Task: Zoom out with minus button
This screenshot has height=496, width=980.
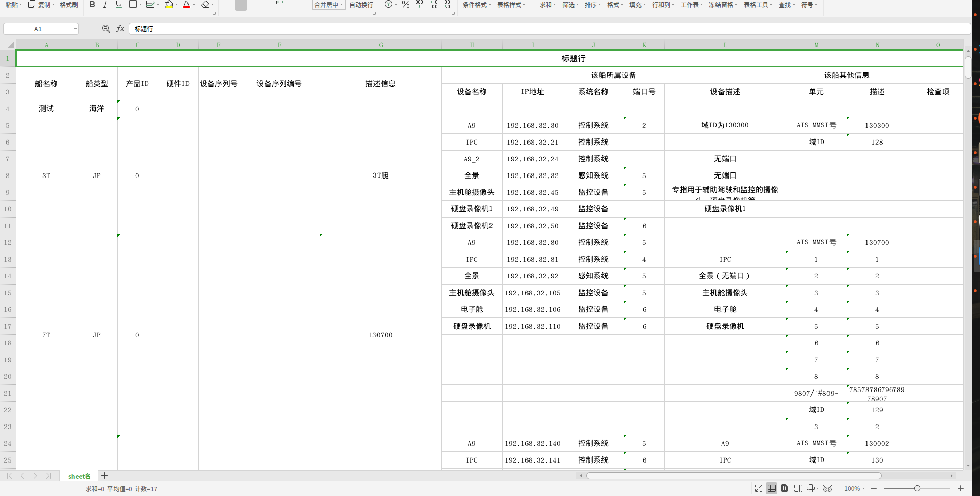Action: (874, 488)
